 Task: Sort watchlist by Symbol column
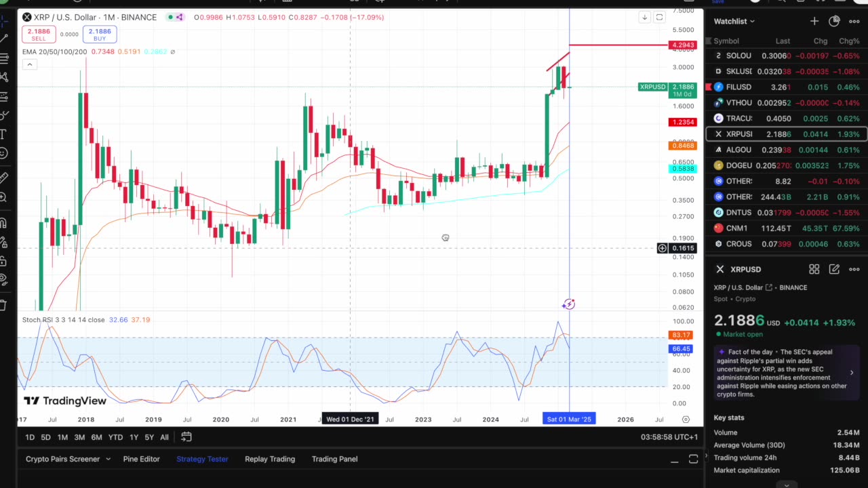tap(726, 41)
